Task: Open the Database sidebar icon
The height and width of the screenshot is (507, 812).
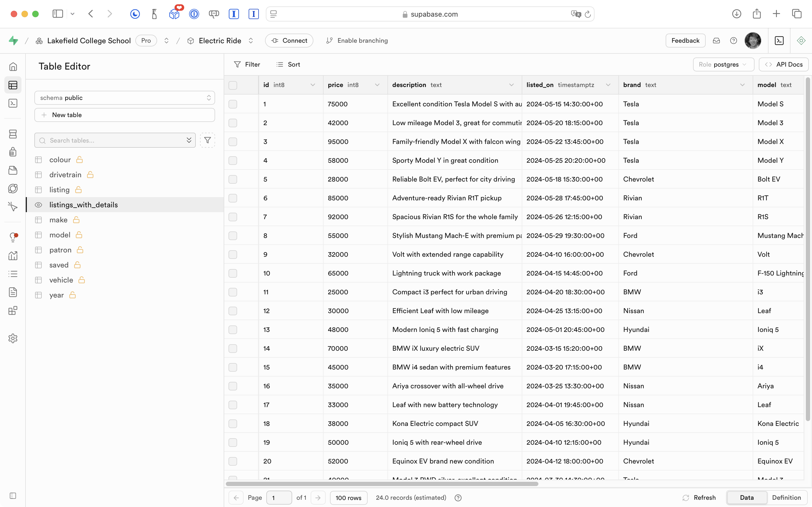Action: [13, 134]
